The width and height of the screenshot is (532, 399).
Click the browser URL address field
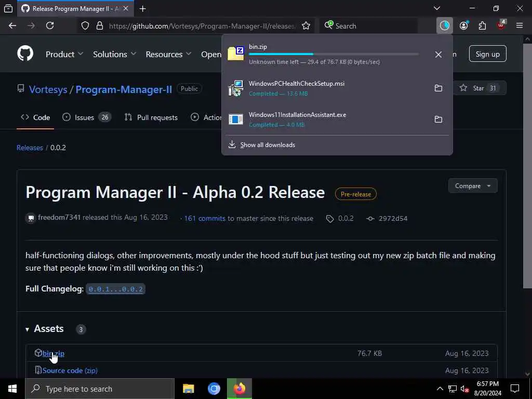tap(202, 26)
